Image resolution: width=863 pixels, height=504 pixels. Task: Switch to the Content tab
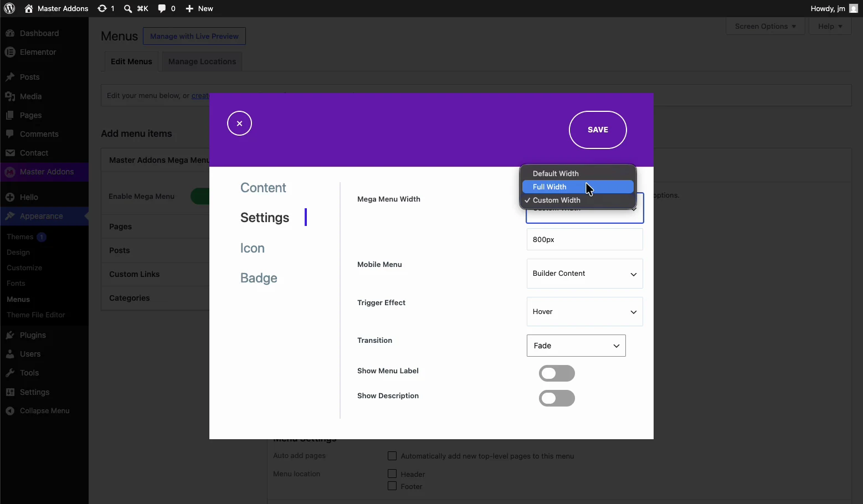click(263, 188)
